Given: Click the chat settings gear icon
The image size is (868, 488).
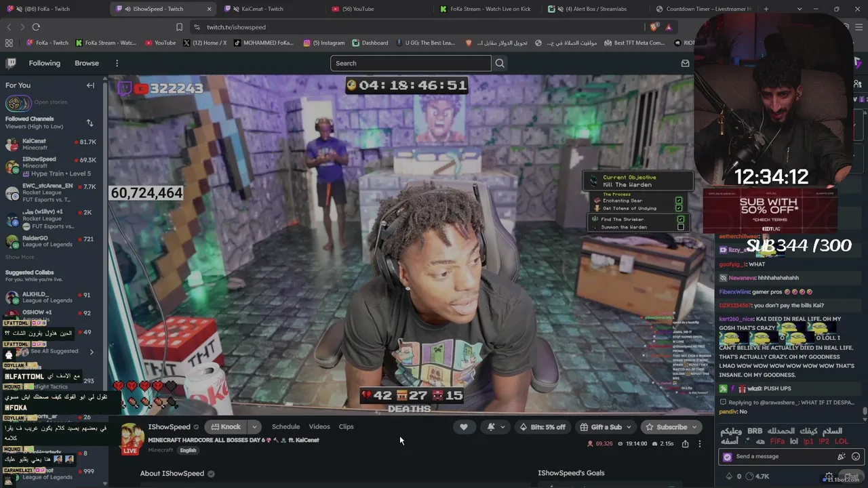Looking at the screenshot, I should pos(829,476).
